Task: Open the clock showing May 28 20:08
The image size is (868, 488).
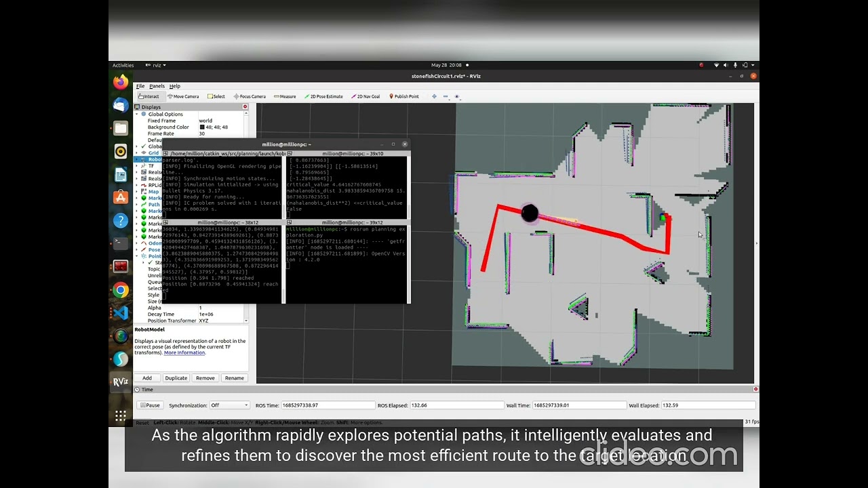Action: pos(446,65)
